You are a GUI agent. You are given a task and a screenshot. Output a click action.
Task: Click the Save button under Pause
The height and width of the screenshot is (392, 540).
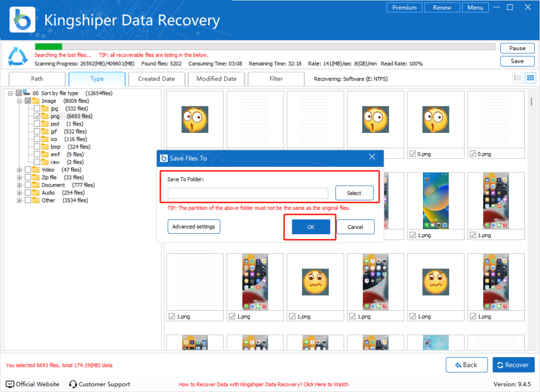(517, 61)
